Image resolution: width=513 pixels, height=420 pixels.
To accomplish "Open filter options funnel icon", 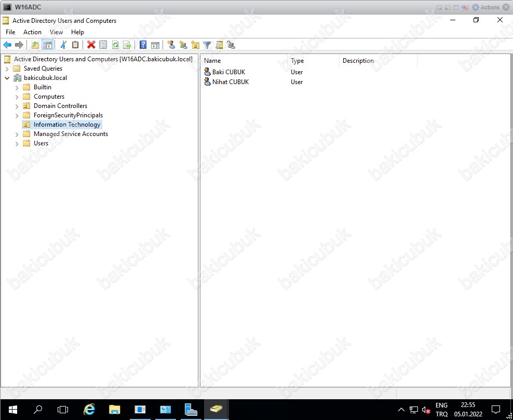I will [x=207, y=45].
